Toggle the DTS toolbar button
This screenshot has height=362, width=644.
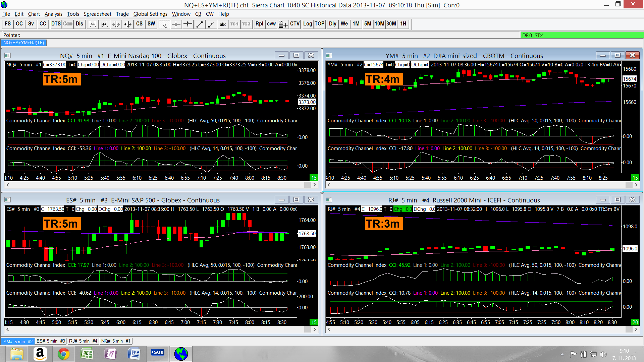(x=56, y=24)
